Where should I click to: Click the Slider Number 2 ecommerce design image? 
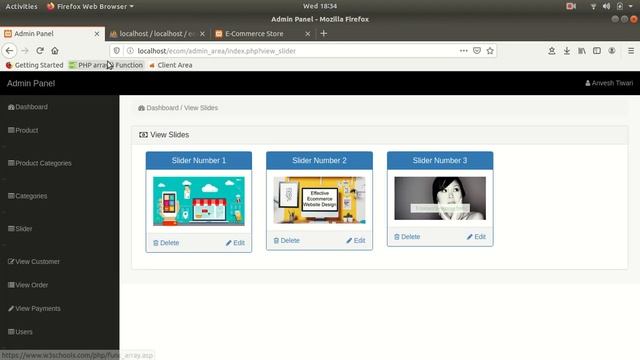pos(319,200)
